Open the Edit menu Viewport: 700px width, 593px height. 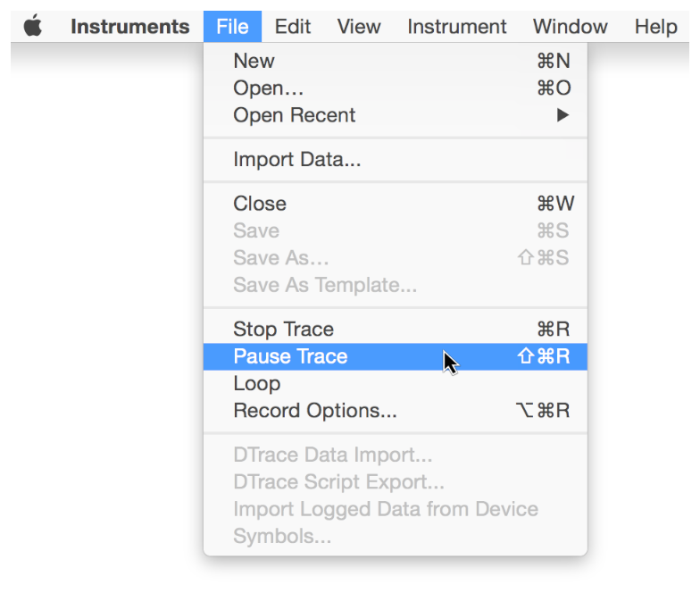click(x=292, y=27)
